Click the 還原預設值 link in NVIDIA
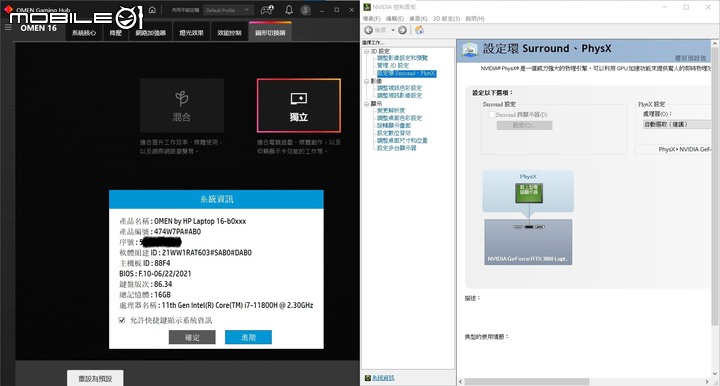 coord(690,58)
